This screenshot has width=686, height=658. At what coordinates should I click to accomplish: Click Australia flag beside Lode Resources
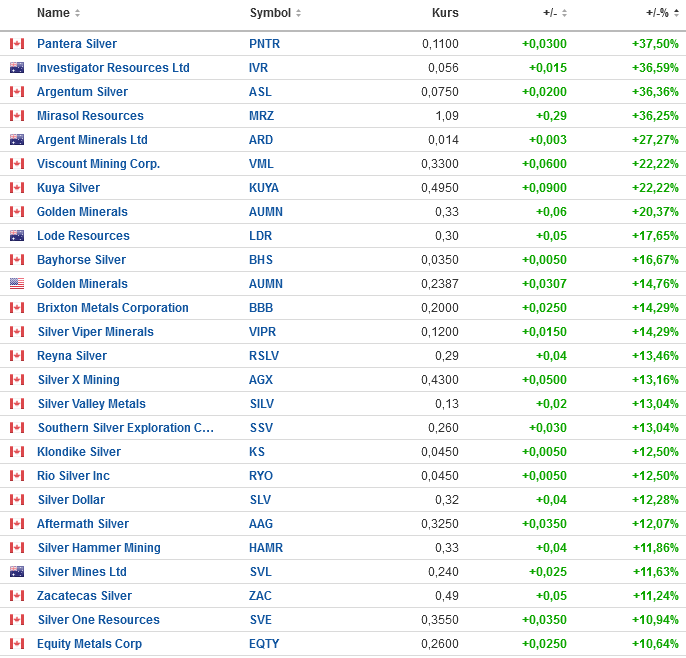[17, 236]
